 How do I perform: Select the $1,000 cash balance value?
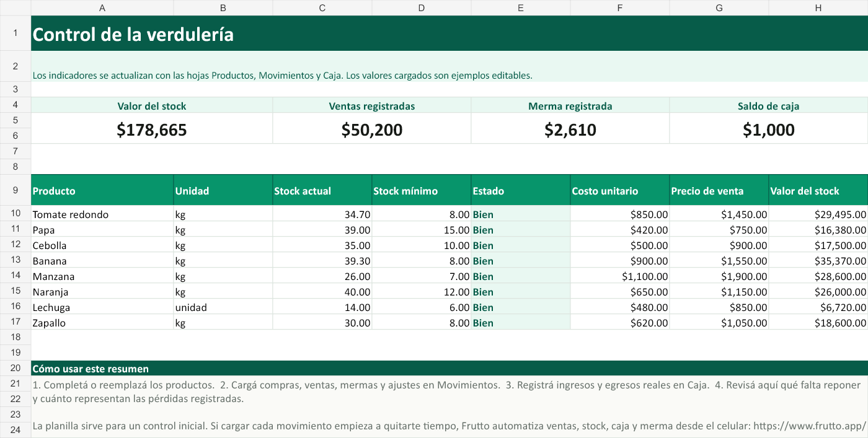point(769,129)
